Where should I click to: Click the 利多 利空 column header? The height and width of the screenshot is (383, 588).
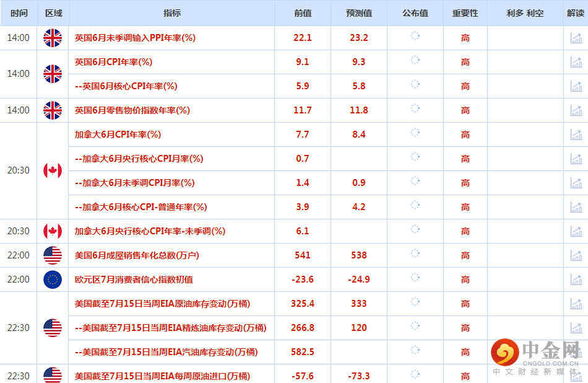525,13
